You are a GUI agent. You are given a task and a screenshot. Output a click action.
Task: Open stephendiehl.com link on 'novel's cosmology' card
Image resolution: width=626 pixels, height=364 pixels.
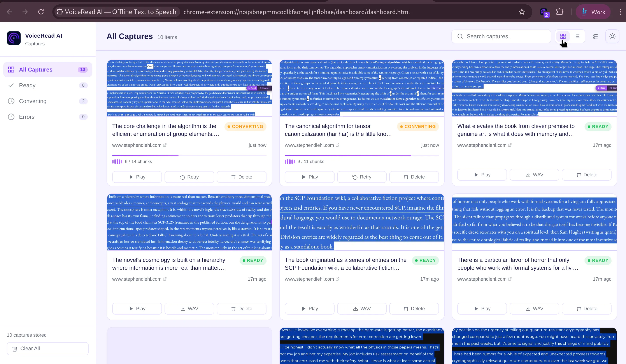[x=139, y=279]
